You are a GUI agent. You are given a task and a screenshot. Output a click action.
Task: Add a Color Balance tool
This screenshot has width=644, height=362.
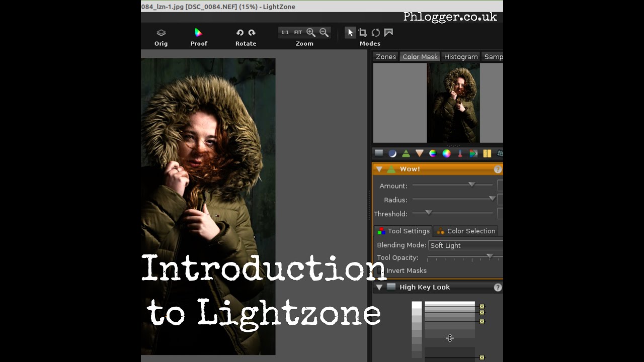pyautogui.click(x=446, y=153)
